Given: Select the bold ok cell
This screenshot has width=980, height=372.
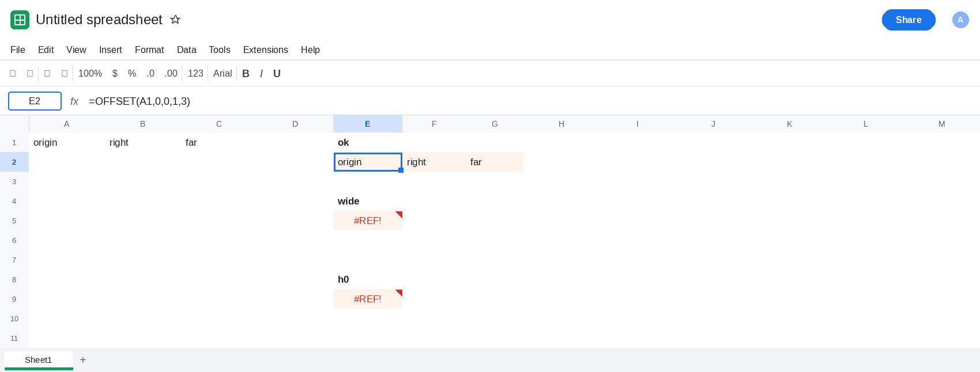Looking at the screenshot, I should [x=368, y=143].
